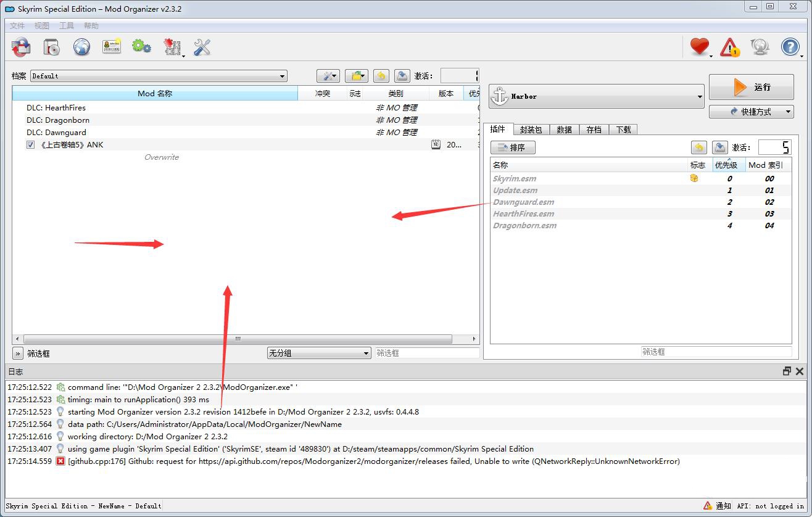Sort by 类别 column header
The image size is (812, 517).
396,94
